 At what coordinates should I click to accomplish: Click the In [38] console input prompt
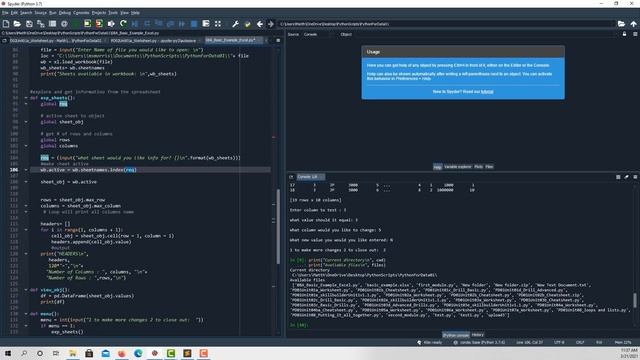299,325
